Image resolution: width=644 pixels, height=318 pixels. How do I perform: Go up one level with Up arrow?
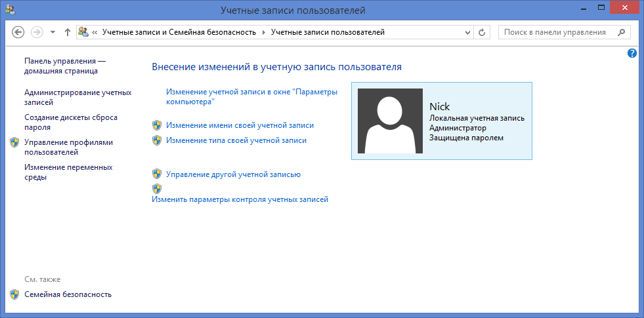click(68, 32)
